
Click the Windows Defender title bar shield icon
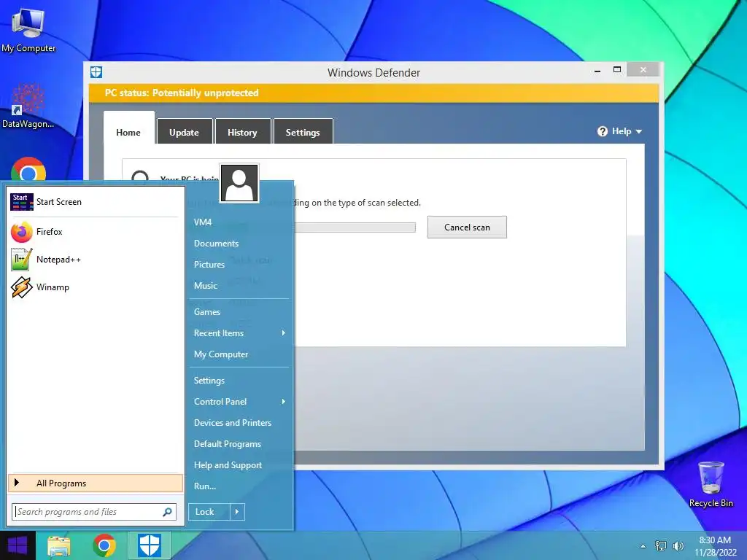pos(96,72)
